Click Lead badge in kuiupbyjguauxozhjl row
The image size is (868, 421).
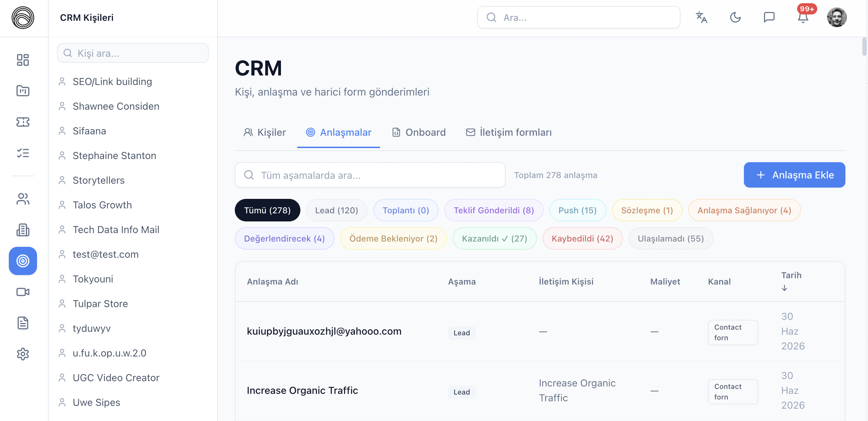coord(462,333)
